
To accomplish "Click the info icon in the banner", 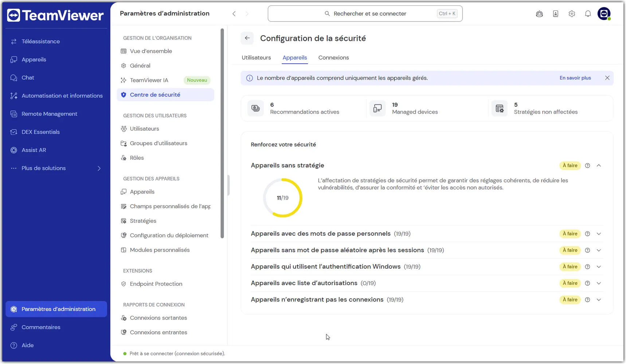I will (x=250, y=78).
